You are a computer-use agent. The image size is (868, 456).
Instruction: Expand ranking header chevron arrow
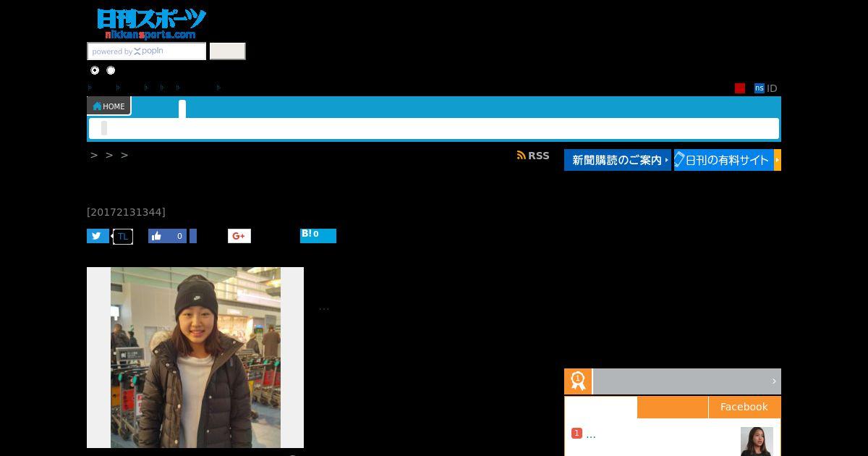click(773, 381)
